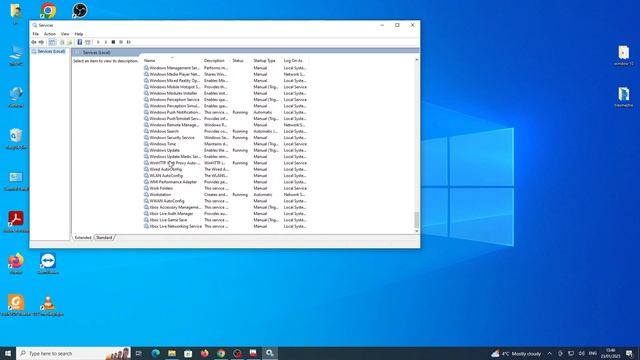This screenshot has width=640, height=360.
Task: Click the ENG language indicator
Action: click(593, 353)
